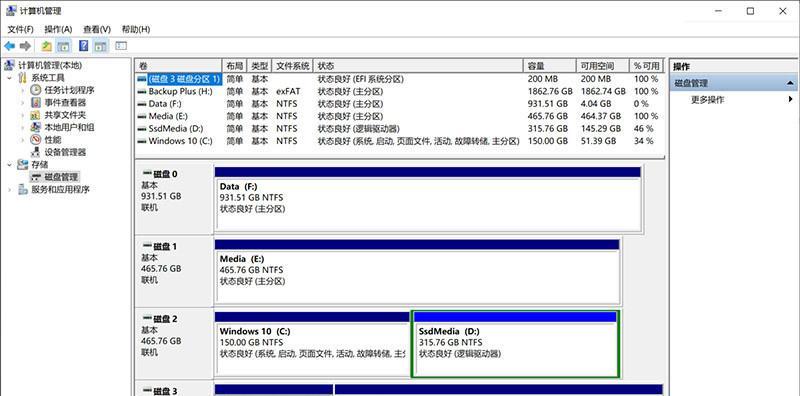
Task: Select the Windows 10 (C:) partition block
Action: click(x=312, y=344)
